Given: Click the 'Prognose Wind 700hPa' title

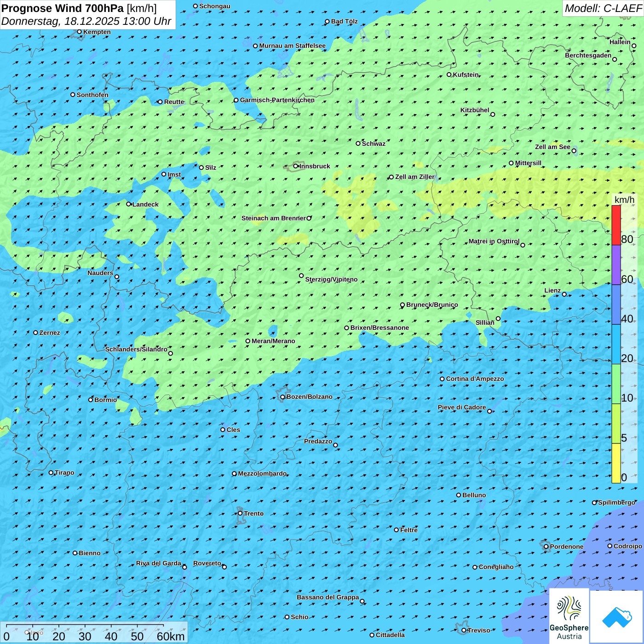Looking at the screenshot, I should 63,8.
